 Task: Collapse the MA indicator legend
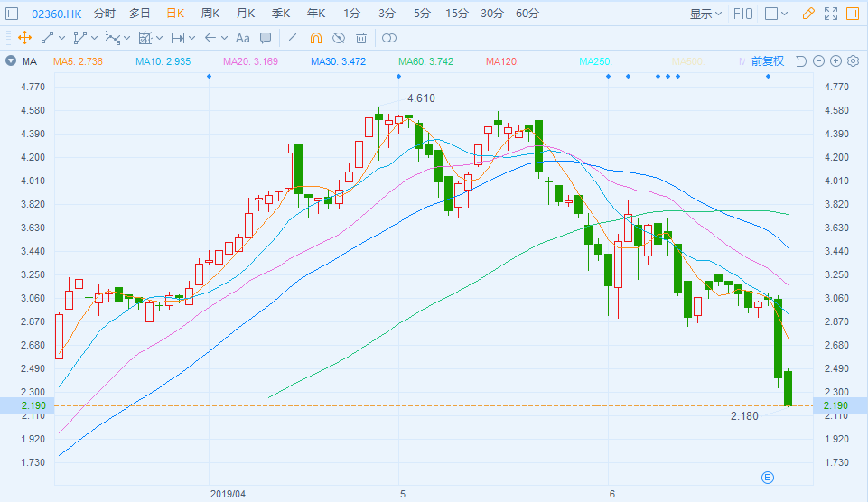click(x=10, y=61)
